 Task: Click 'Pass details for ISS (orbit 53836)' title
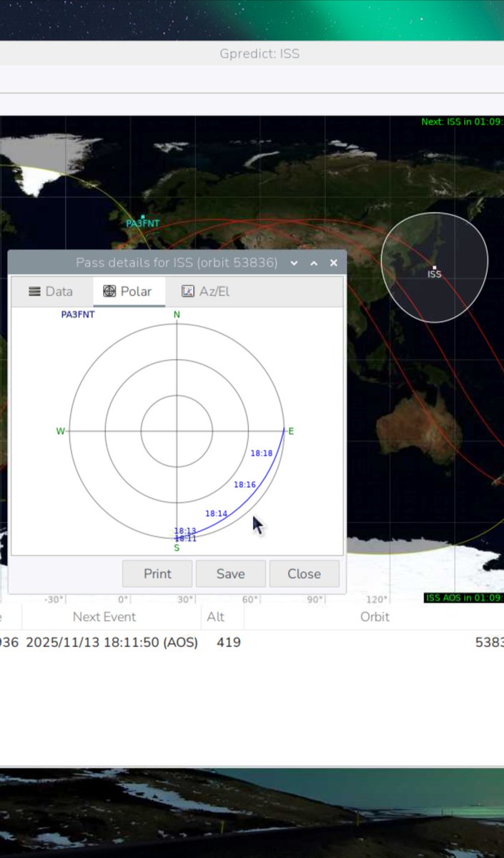[x=177, y=262]
